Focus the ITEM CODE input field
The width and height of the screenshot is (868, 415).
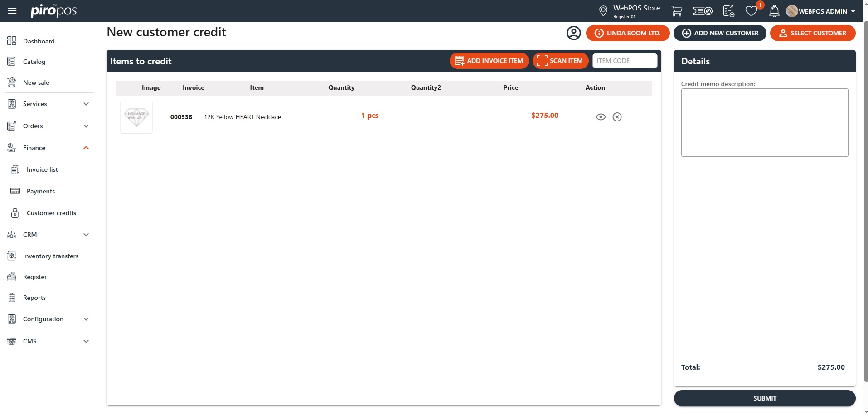tap(625, 61)
